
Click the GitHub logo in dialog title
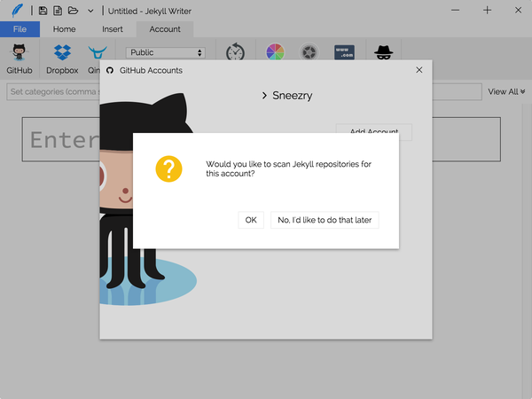coord(110,70)
